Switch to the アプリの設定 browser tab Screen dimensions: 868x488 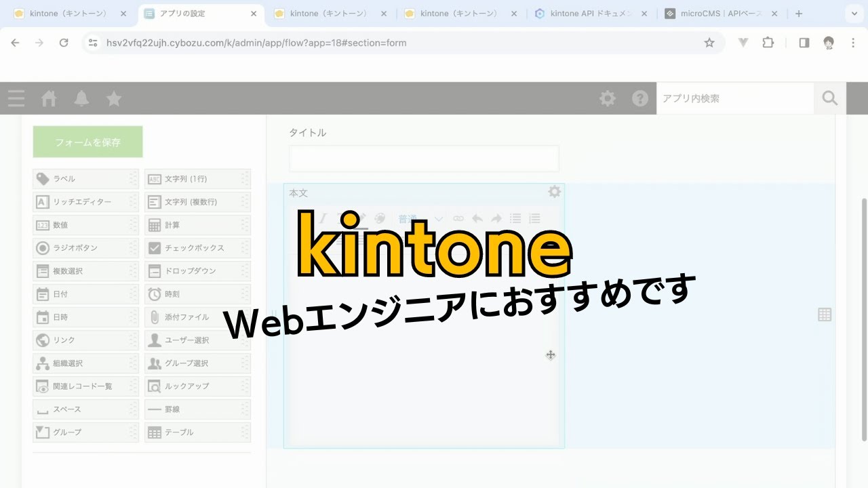(x=200, y=14)
